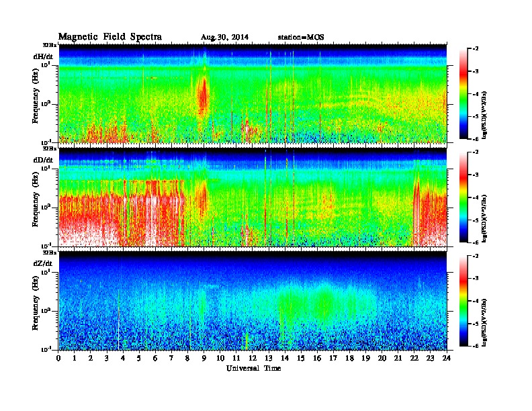This screenshot has height=411, width=532.
Task: Click the dD/dt spectrogram plot
Action: [253, 197]
